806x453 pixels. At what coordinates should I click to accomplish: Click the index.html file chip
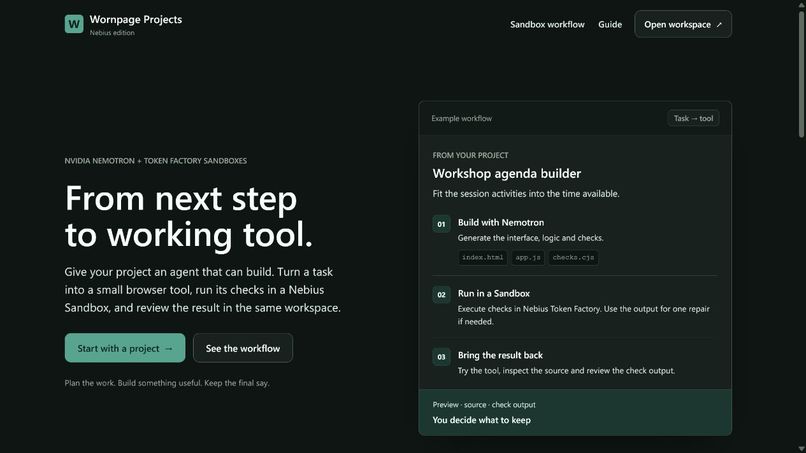coord(482,258)
